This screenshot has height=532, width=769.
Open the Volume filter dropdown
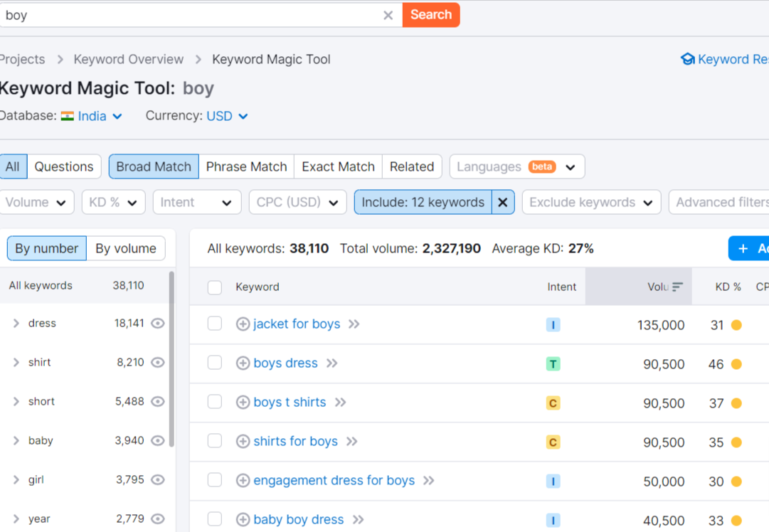36,202
